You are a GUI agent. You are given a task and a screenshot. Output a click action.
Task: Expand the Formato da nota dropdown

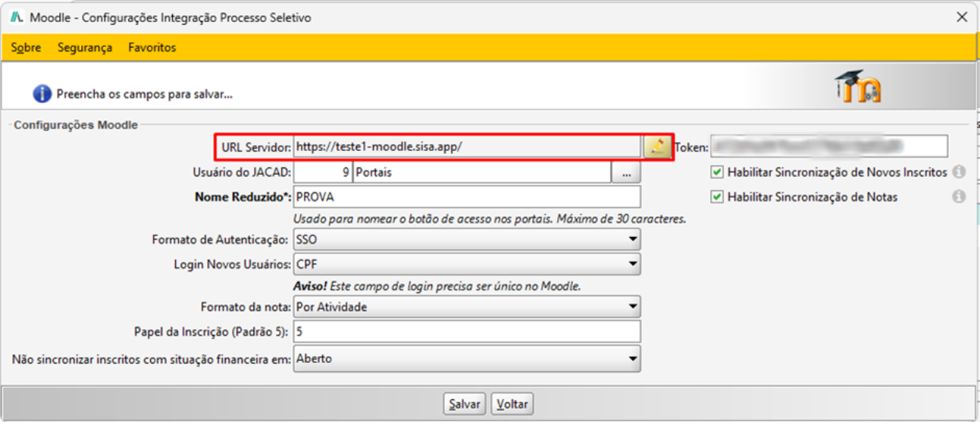click(467, 307)
